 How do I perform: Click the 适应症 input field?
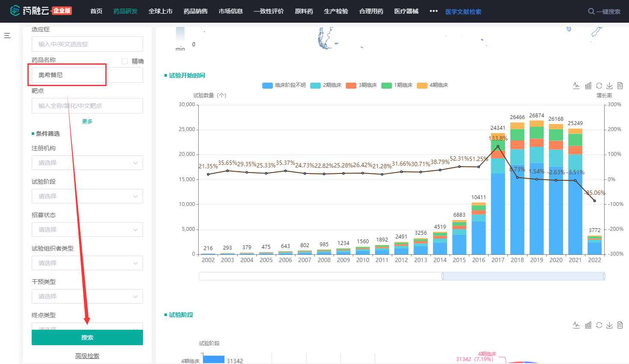[87, 44]
